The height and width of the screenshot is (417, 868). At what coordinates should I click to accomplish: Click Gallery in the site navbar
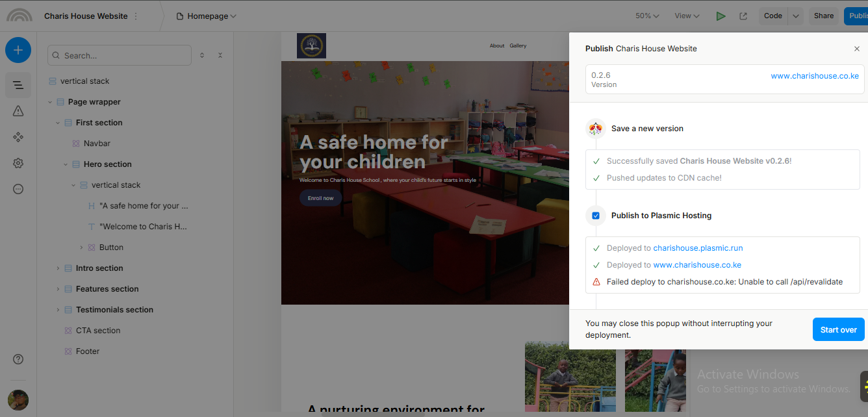(x=518, y=46)
